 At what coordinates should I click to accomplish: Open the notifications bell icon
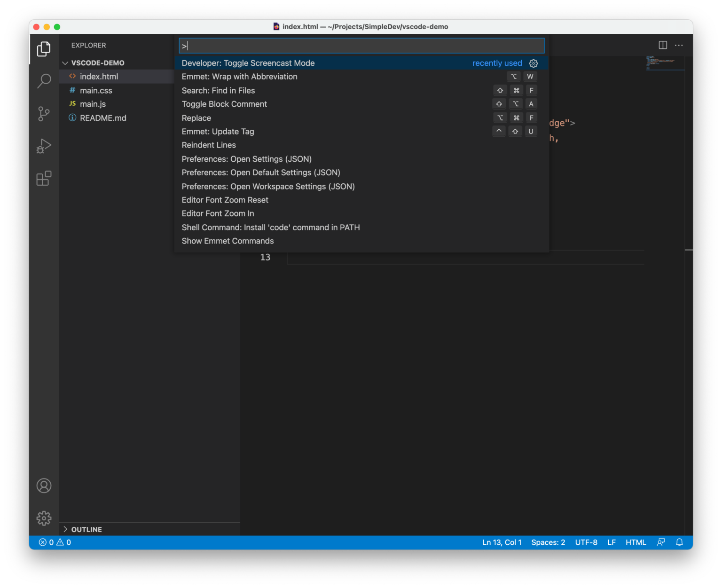pos(679,542)
